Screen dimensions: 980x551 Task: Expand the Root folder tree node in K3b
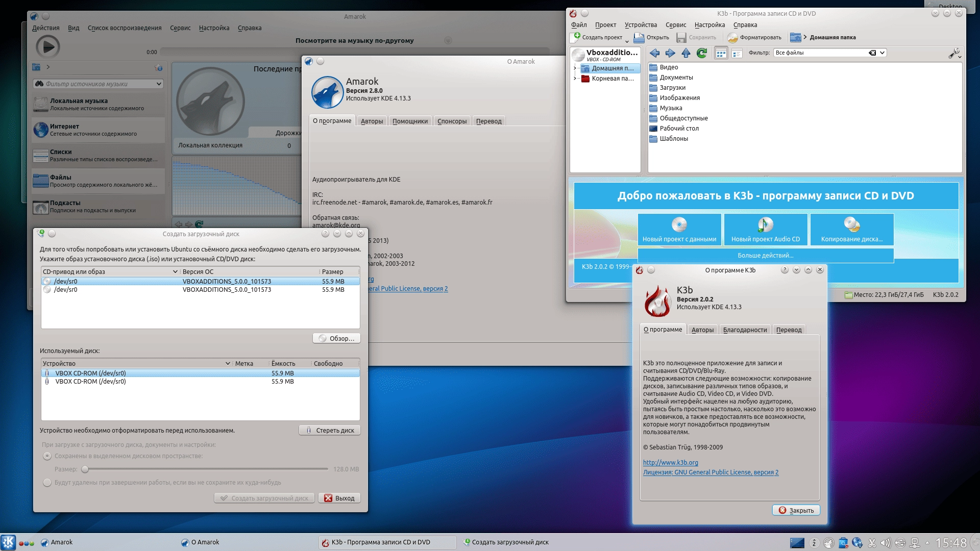pos(575,79)
